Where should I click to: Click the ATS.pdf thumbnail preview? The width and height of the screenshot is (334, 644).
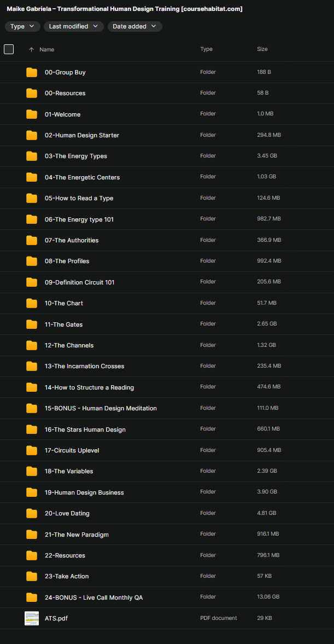32,618
